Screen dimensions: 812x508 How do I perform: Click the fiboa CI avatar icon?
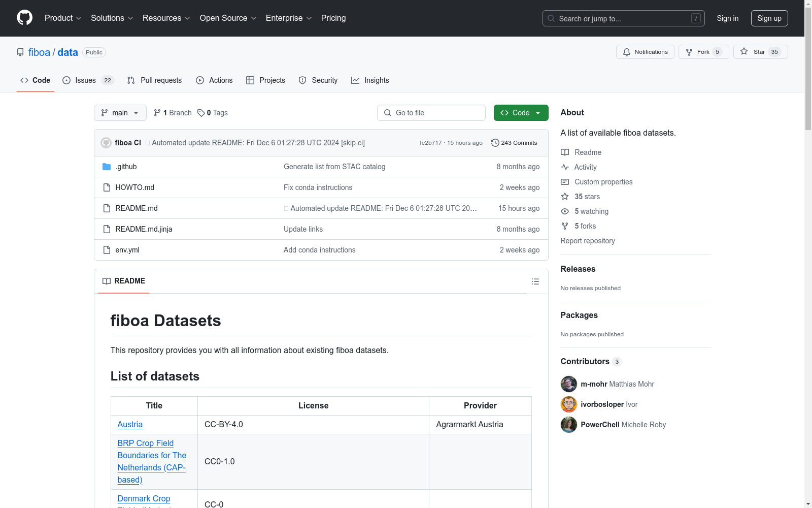coord(106,143)
